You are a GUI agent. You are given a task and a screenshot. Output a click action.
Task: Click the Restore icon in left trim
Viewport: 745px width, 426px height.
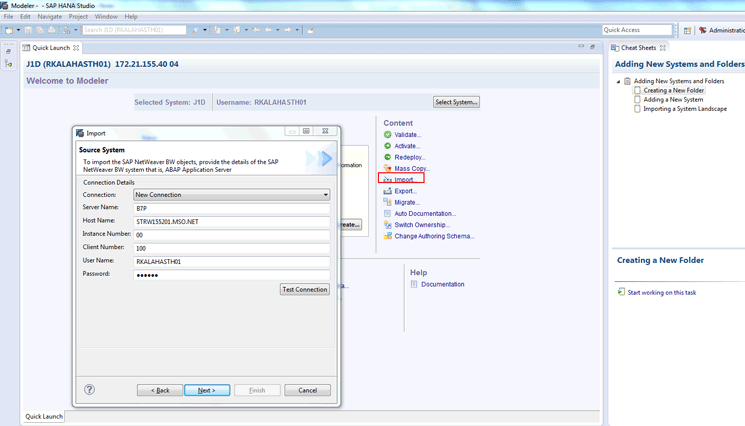8,51
